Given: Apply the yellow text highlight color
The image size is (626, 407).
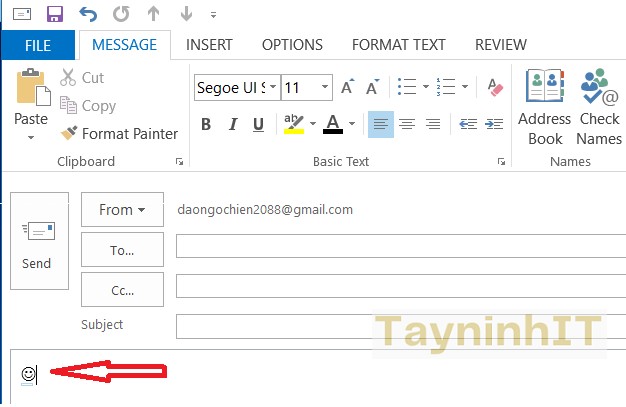Looking at the screenshot, I should (292, 125).
